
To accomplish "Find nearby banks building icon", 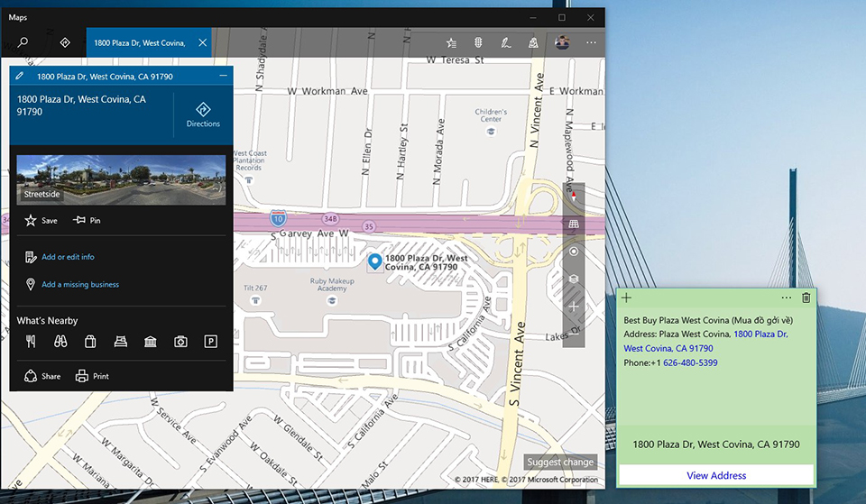I will [151, 342].
